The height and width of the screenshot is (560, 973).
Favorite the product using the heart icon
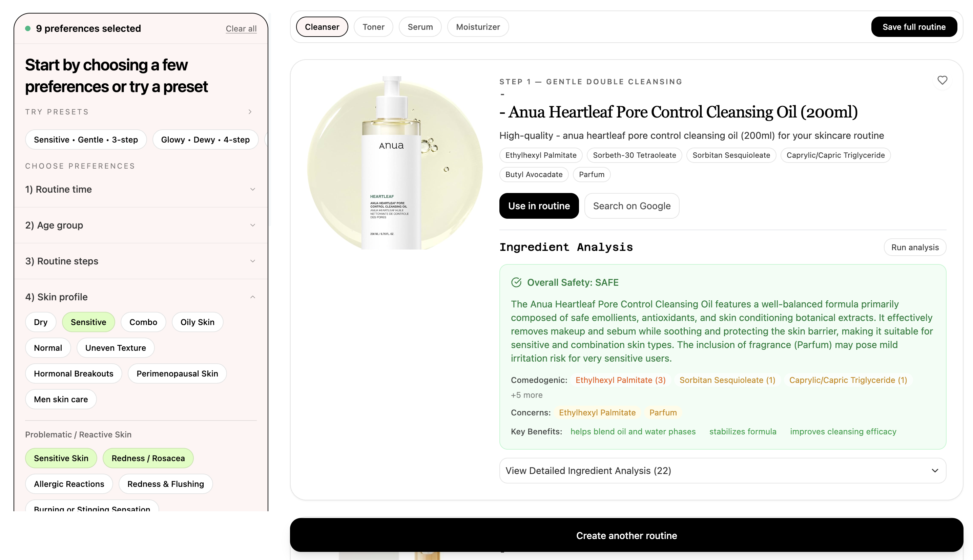point(943,80)
